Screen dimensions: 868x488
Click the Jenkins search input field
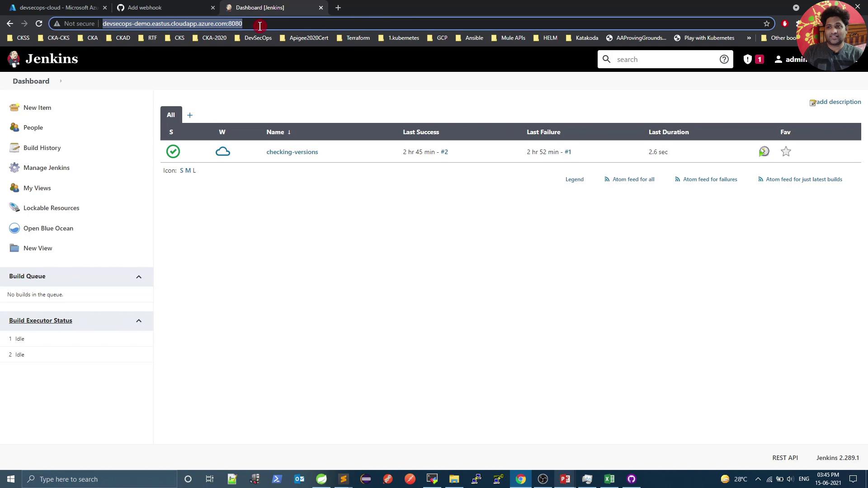click(665, 59)
